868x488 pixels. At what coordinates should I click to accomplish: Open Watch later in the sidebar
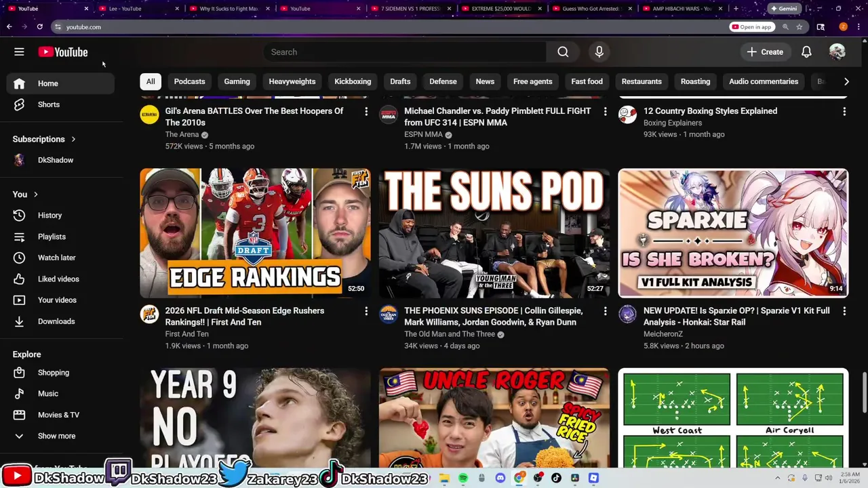(x=61, y=258)
